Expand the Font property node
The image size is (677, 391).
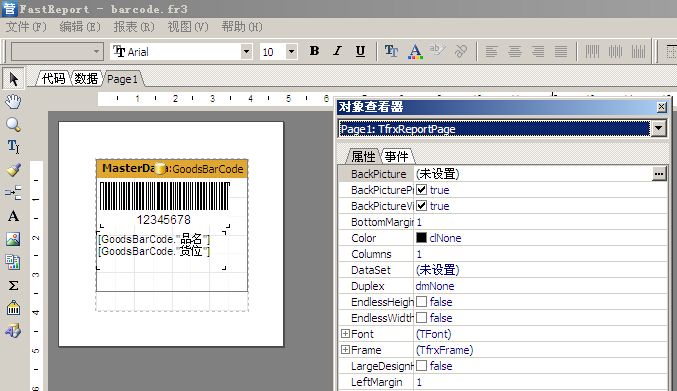pyautogui.click(x=345, y=334)
